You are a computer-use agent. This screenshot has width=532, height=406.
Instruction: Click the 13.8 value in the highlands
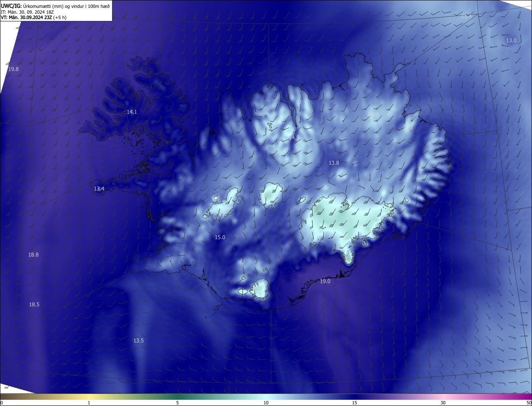(334, 163)
